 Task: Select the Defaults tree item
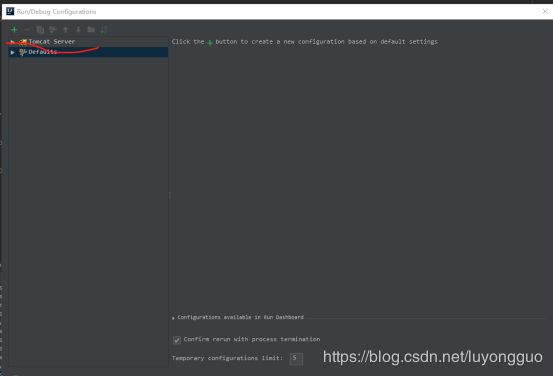(x=88, y=52)
